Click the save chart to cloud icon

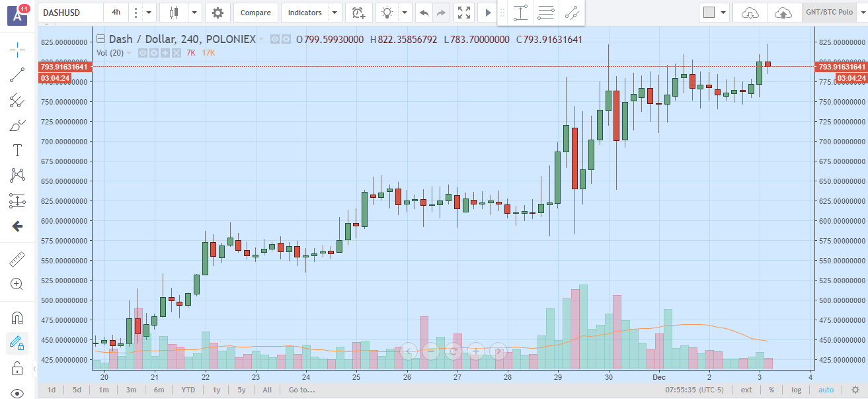pos(783,13)
